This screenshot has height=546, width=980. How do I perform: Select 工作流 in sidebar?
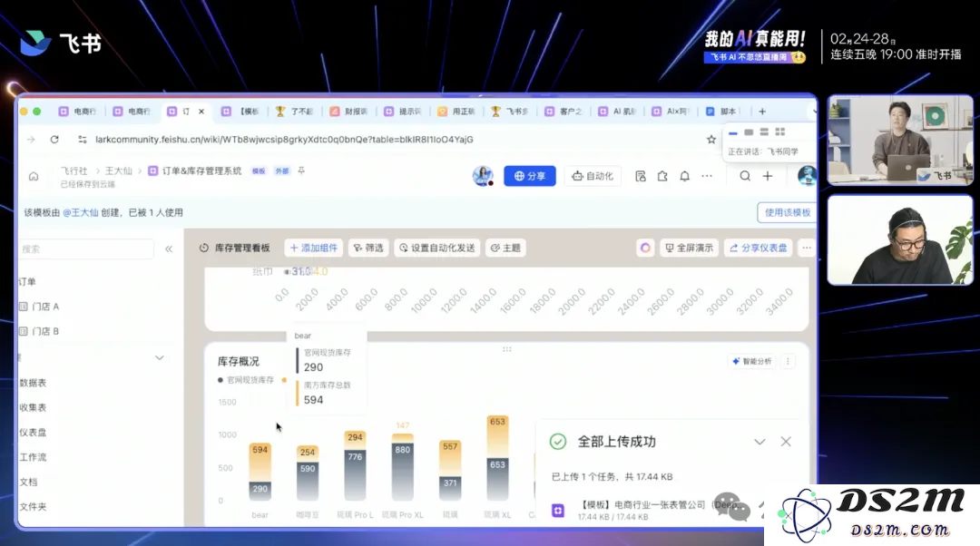tap(33, 457)
